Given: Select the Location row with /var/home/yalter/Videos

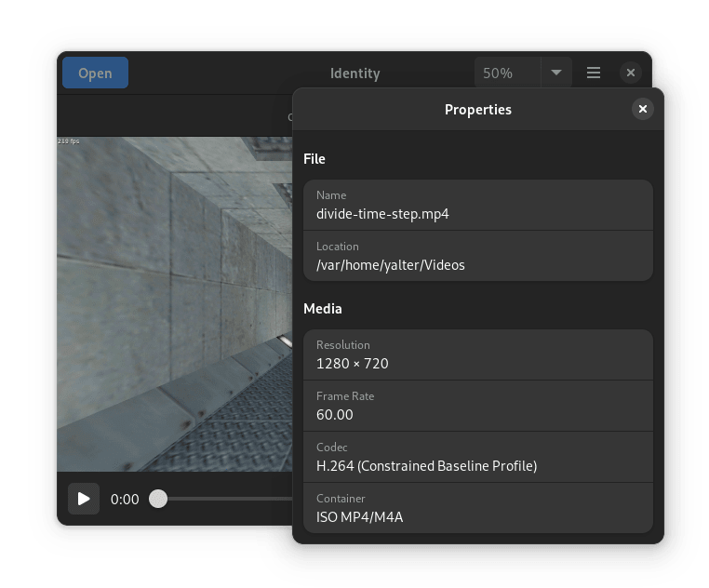Looking at the screenshot, I should [477, 256].
